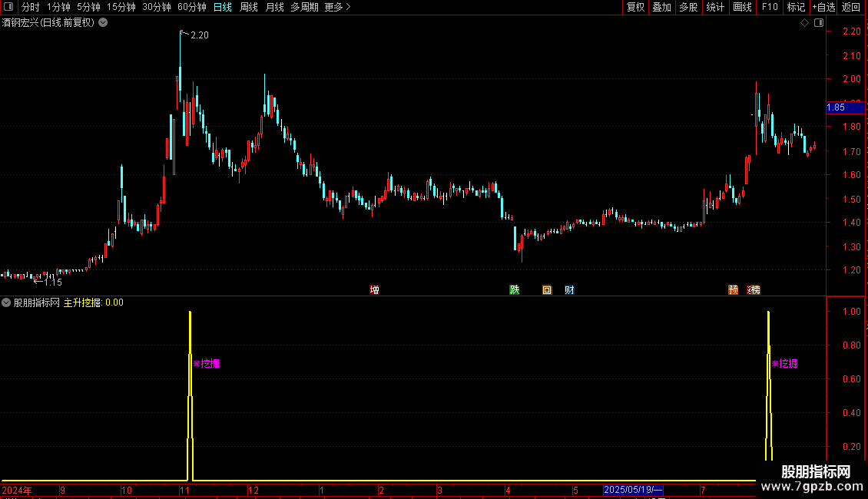Click the first 挖掘 signal label in November
The height and width of the screenshot is (499, 868).
[x=207, y=363]
